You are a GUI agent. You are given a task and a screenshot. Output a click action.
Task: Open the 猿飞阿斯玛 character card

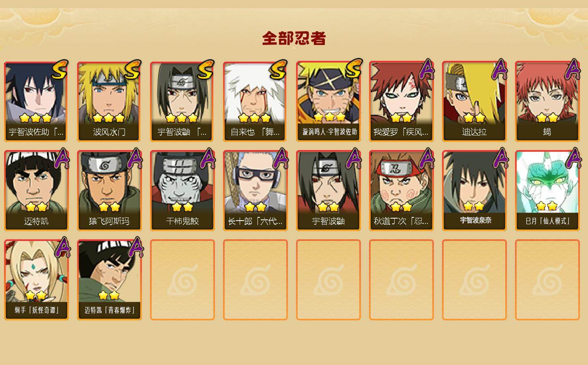click(x=109, y=191)
